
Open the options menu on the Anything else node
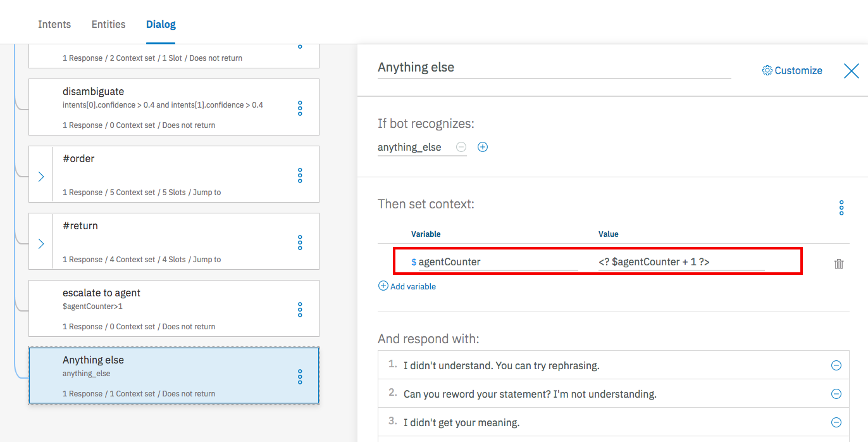pos(299,377)
